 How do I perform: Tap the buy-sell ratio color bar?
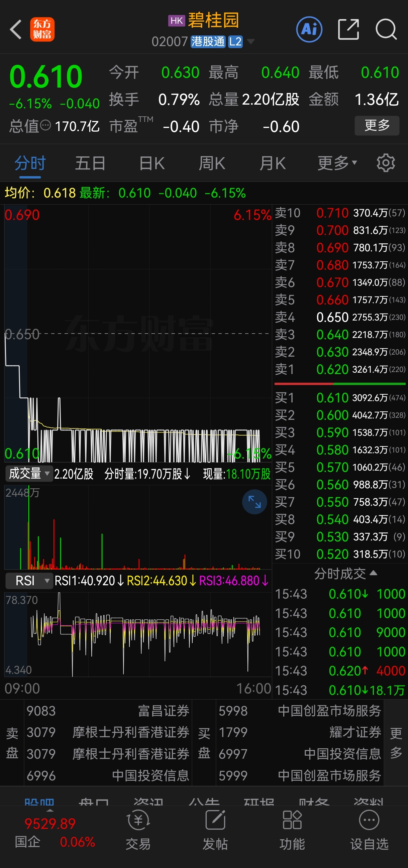click(x=340, y=384)
